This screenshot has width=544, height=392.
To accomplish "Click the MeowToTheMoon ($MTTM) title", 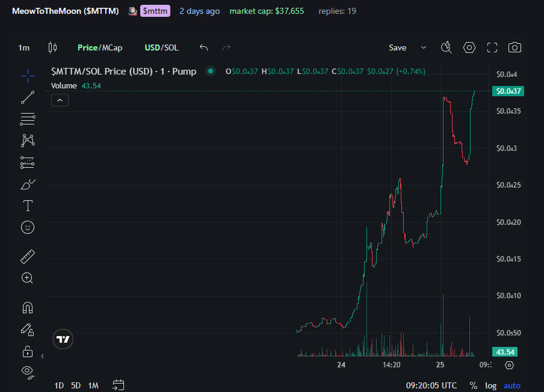I will point(66,11).
